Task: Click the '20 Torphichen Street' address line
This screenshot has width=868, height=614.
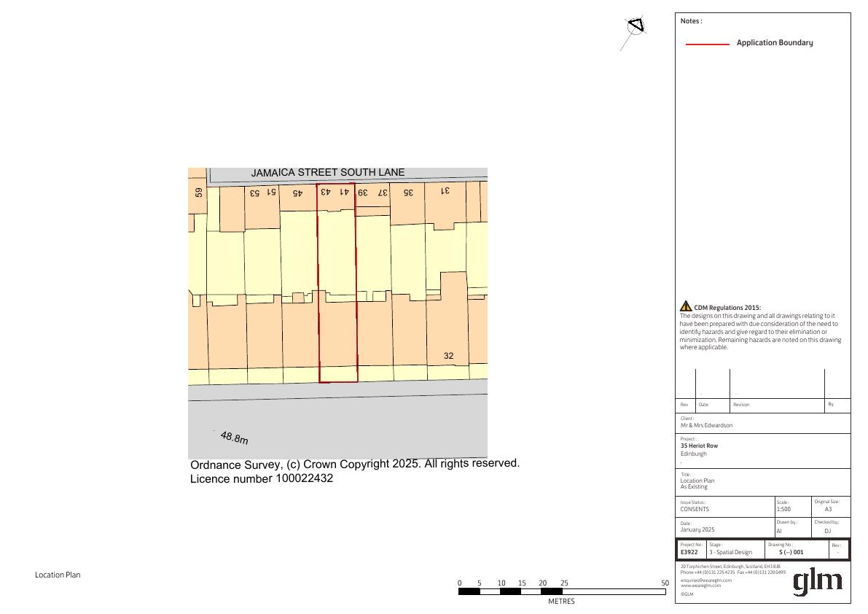Action: click(730, 567)
